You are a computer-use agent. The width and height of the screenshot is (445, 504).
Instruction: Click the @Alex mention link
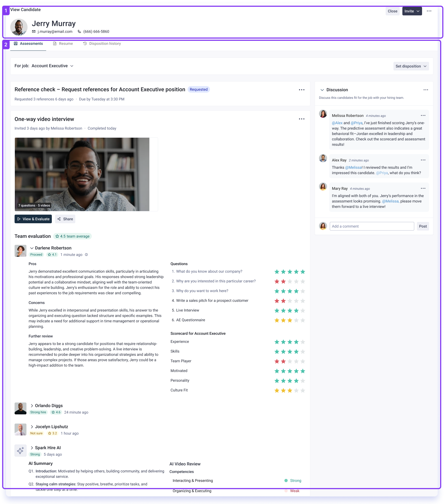point(337,123)
